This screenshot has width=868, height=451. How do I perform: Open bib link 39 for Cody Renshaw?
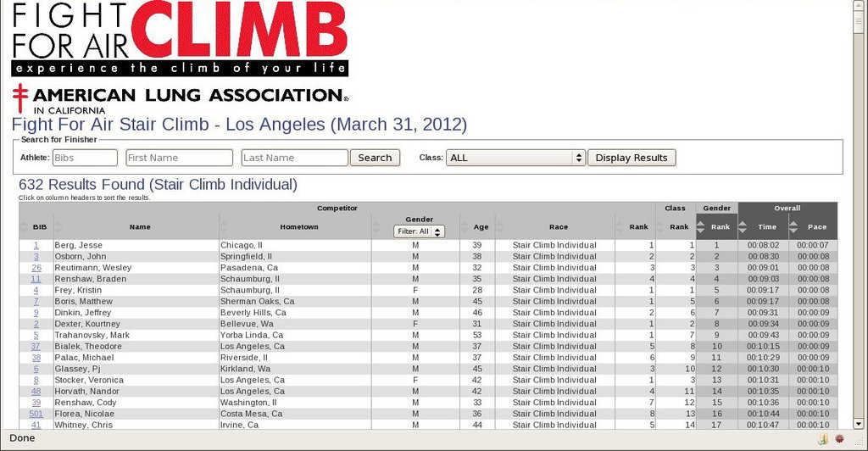tap(36, 403)
